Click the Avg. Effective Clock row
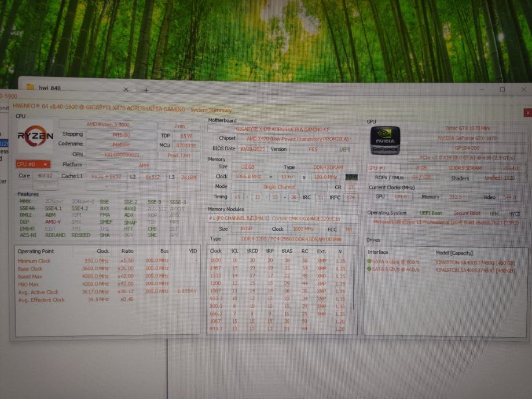This screenshot has height=399, width=532. pos(107,300)
